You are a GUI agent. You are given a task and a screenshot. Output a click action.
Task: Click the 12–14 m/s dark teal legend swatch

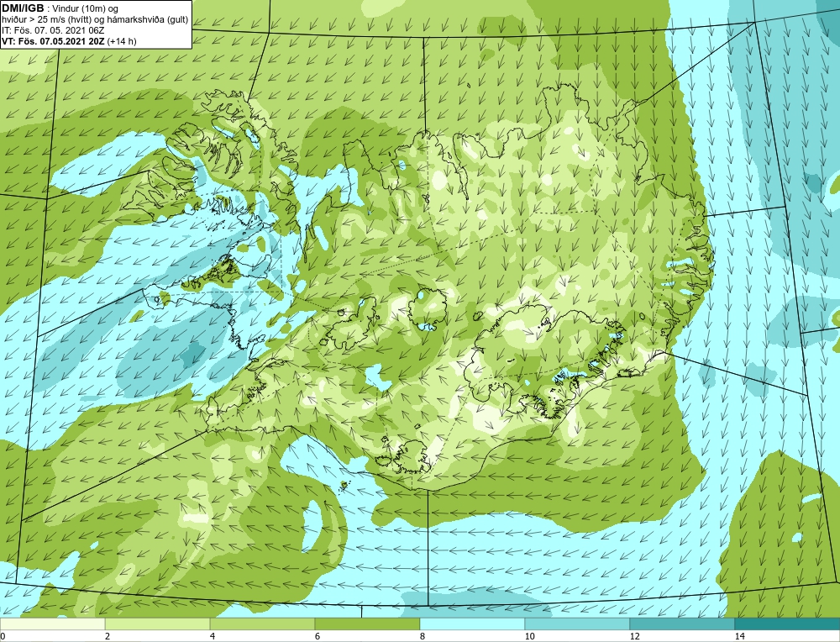[682, 624]
